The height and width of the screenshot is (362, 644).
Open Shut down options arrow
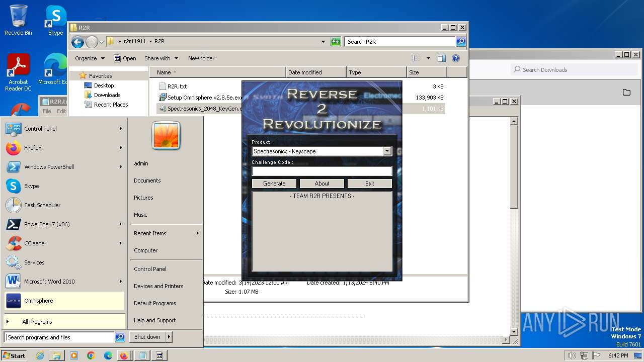tap(169, 337)
